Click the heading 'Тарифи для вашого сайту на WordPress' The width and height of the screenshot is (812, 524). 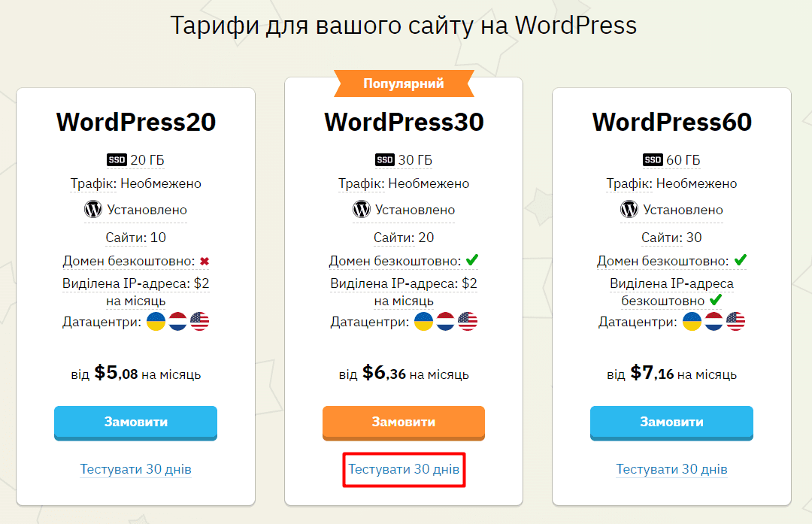[x=404, y=26]
